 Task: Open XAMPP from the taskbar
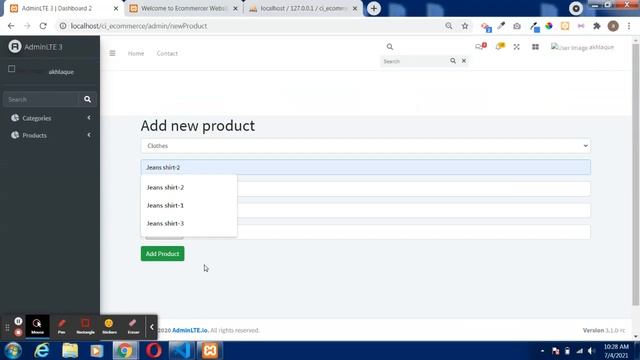210,351
